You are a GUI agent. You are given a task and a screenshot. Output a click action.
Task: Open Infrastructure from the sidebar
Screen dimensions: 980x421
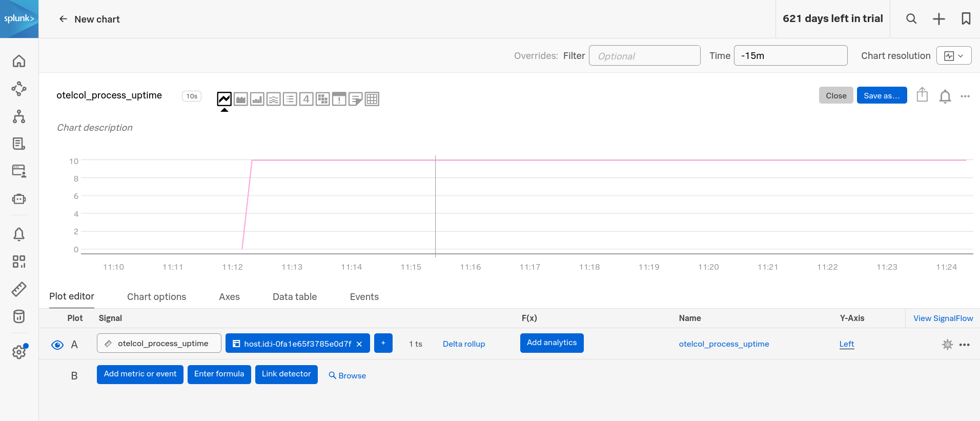(x=19, y=116)
